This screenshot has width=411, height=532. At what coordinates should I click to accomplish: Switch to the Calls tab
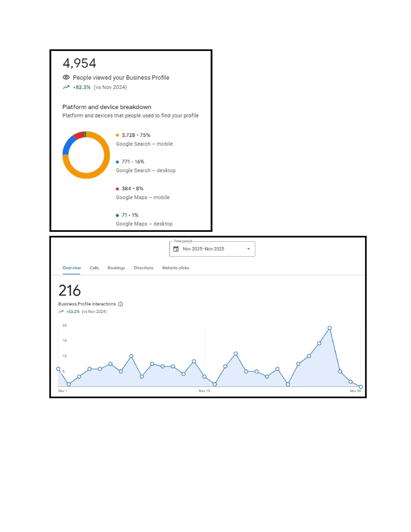(94, 268)
